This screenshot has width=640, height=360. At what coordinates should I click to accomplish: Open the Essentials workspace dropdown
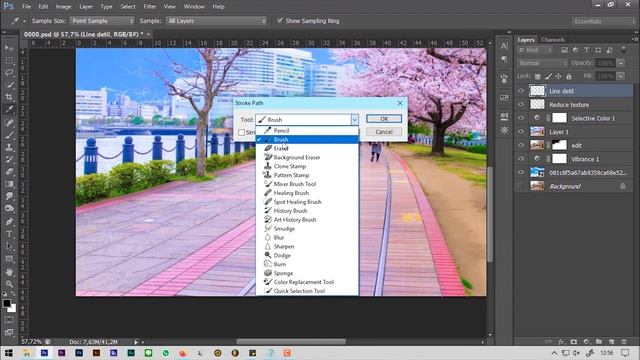click(x=604, y=21)
